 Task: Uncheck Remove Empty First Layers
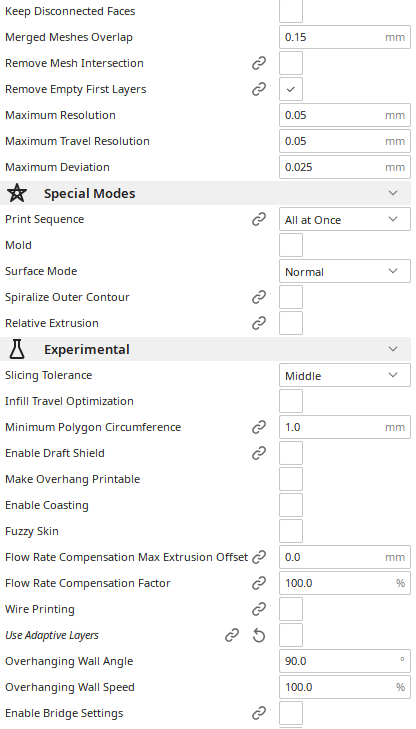coord(291,89)
